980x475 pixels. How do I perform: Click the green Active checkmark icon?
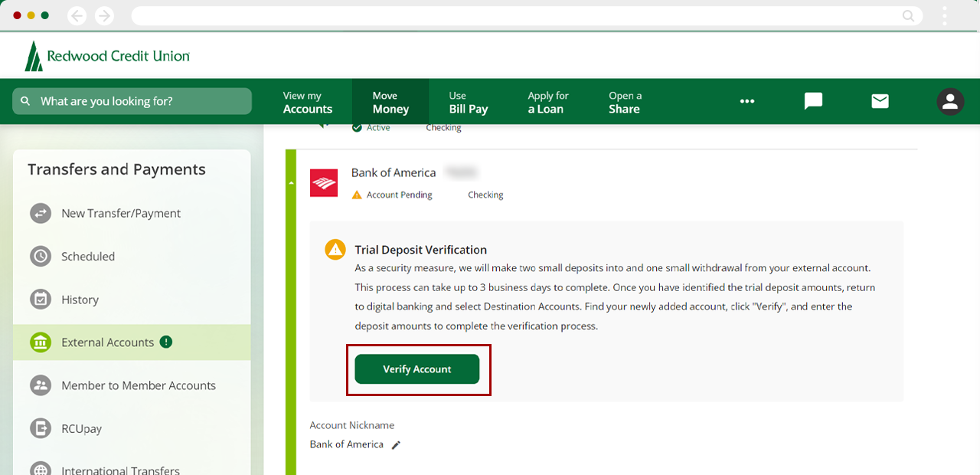[357, 127]
